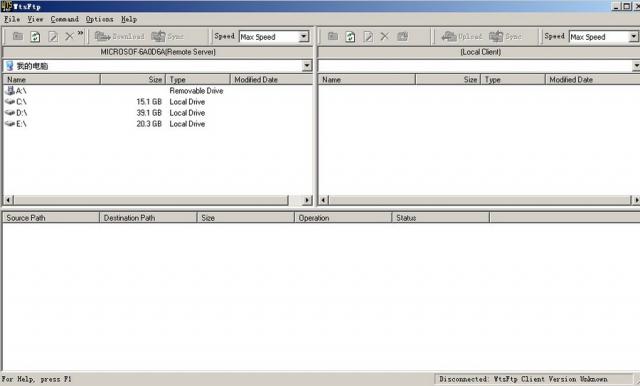Click the delete X icon in the local toolbar

384,36
